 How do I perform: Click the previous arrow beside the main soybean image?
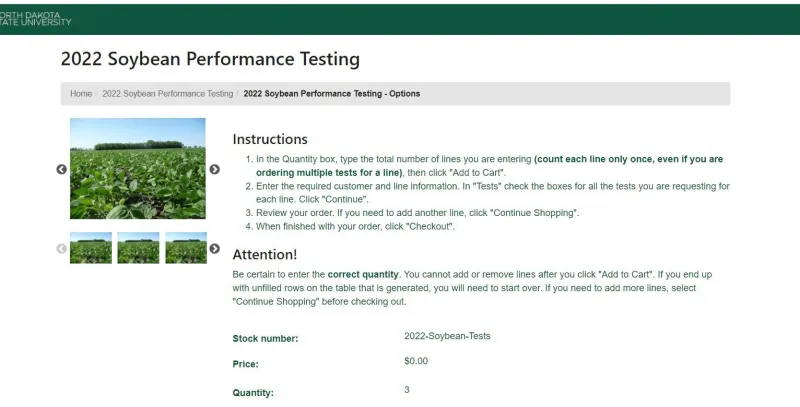[61, 169]
